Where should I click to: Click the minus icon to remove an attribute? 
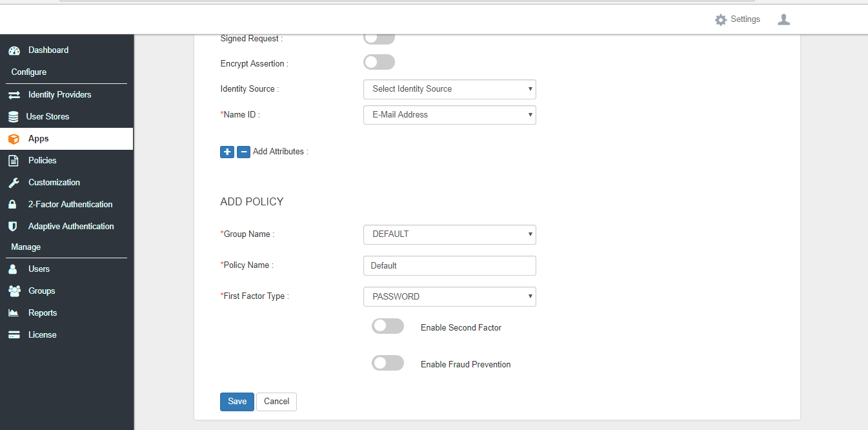tap(243, 152)
